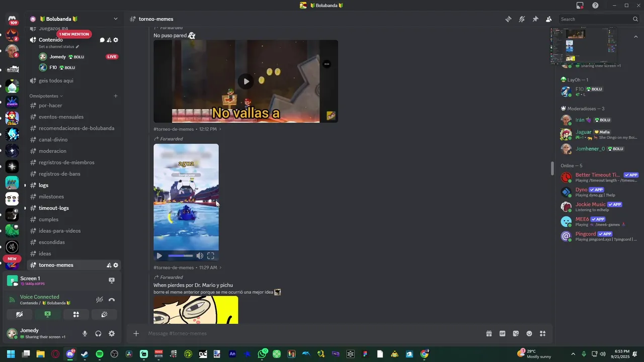Open the moderacion channel
Image resolution: width=644 pixels, height=362 pixels.
[74, 151]
